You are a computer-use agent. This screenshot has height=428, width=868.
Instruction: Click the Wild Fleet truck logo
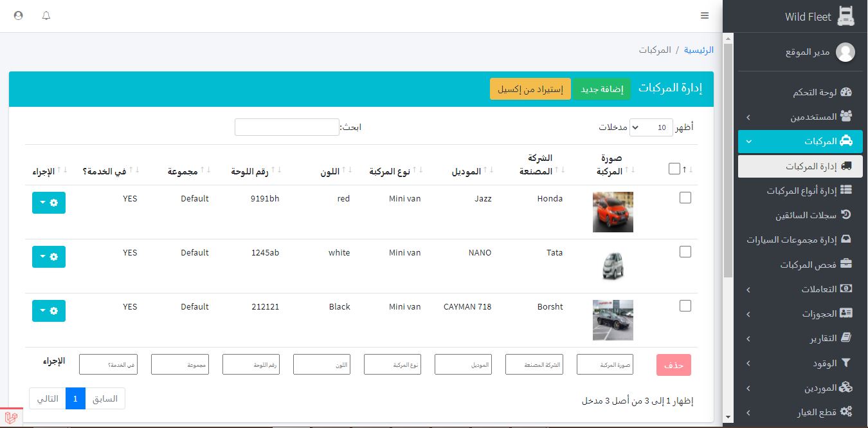coord(846,17)
